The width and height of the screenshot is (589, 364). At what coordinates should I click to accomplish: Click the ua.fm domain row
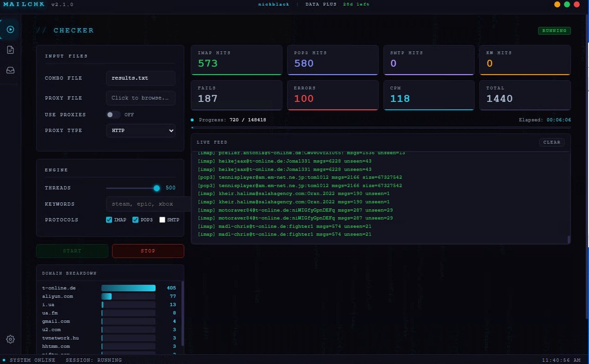click(x=109, y=313)
